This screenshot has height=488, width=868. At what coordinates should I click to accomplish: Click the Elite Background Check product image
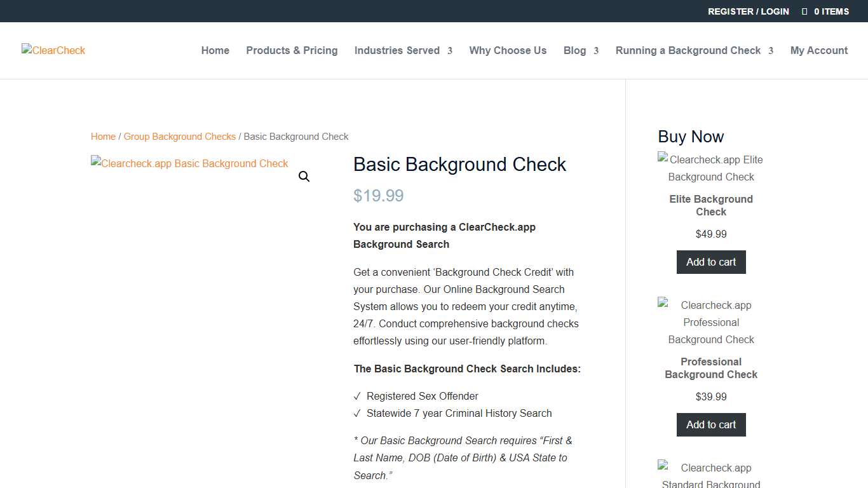click(710, 168)
